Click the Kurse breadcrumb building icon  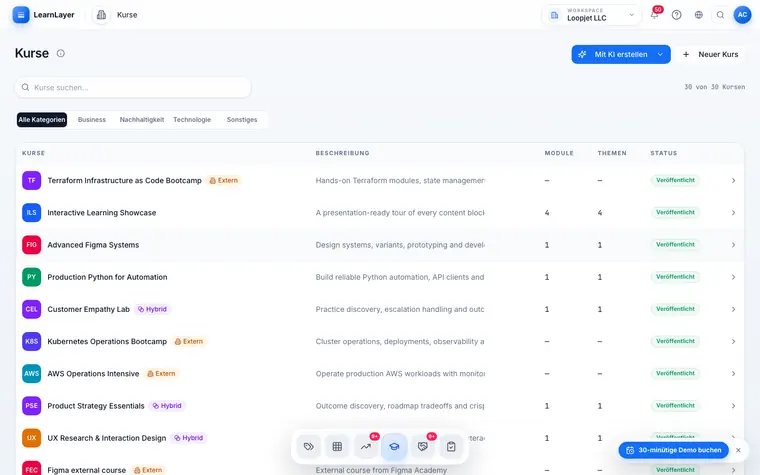tap(101, 15)
